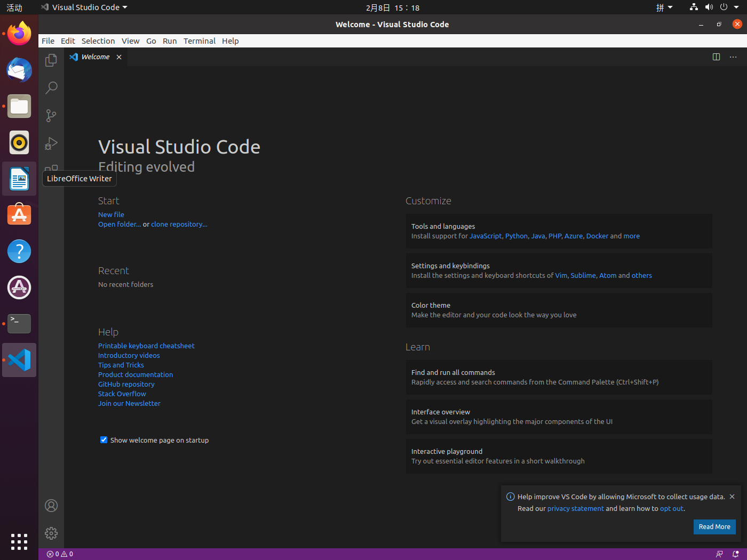Uncheck Show welcome page on startup
Viewport: 747px width, 560px height.
[104, 440]
